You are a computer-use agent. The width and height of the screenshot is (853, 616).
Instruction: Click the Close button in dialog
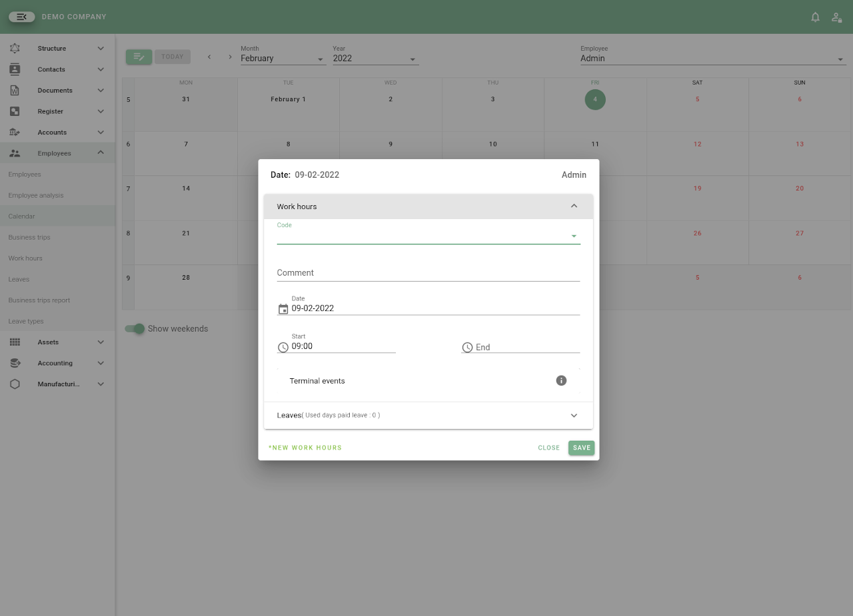548,448
